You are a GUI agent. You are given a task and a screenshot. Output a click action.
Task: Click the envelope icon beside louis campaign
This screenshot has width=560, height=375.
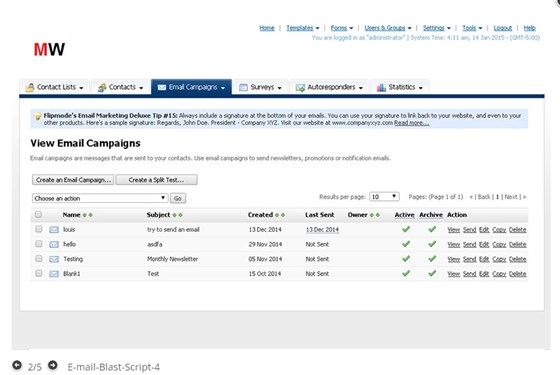(x=54, y=230)
